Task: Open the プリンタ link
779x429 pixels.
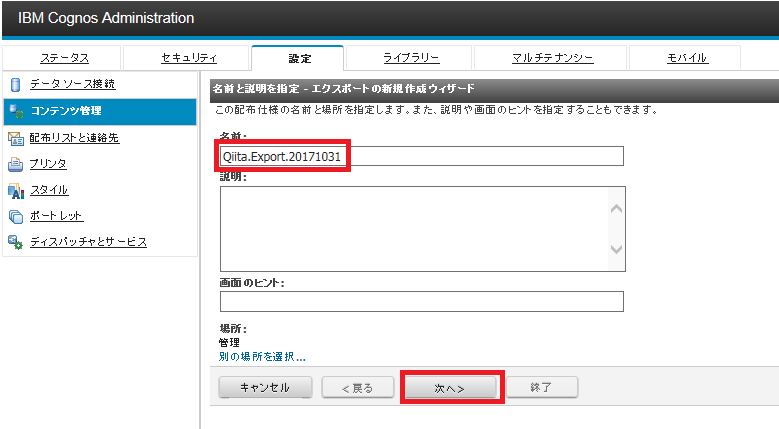Action: point(48,163)
